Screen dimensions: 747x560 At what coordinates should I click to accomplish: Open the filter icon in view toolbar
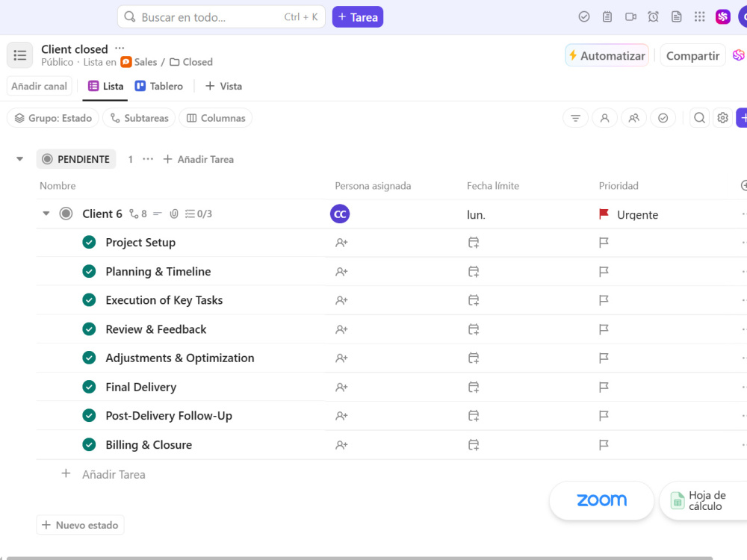(575, 118)
